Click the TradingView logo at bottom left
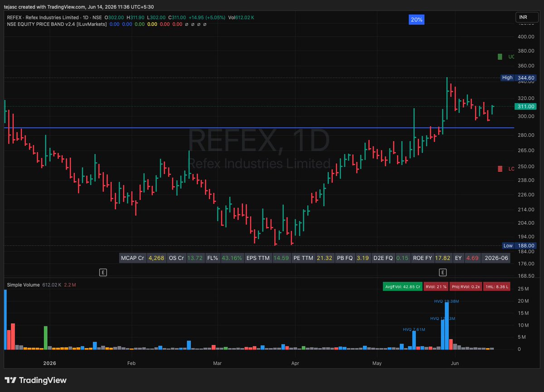This screenshot has width=544, height=392. pos(36,380)
